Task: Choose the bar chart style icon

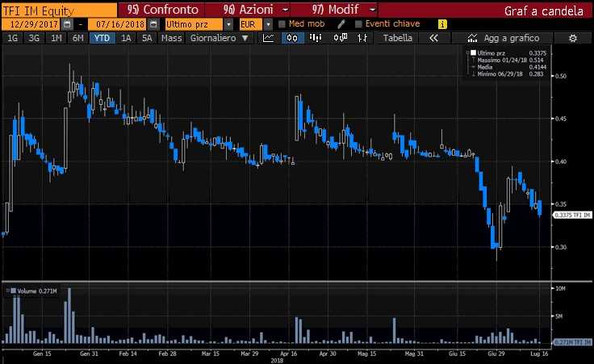Action: pos(316,38)
